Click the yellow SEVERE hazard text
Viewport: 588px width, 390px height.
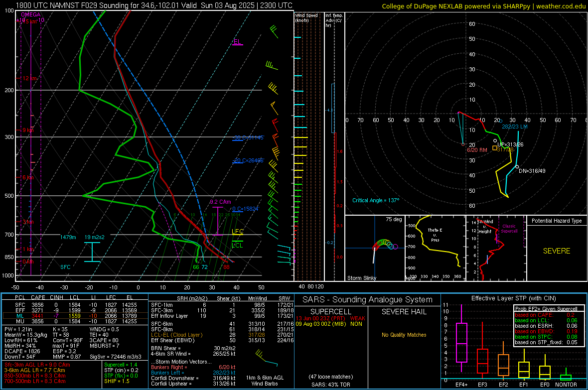tap(557, 251)
